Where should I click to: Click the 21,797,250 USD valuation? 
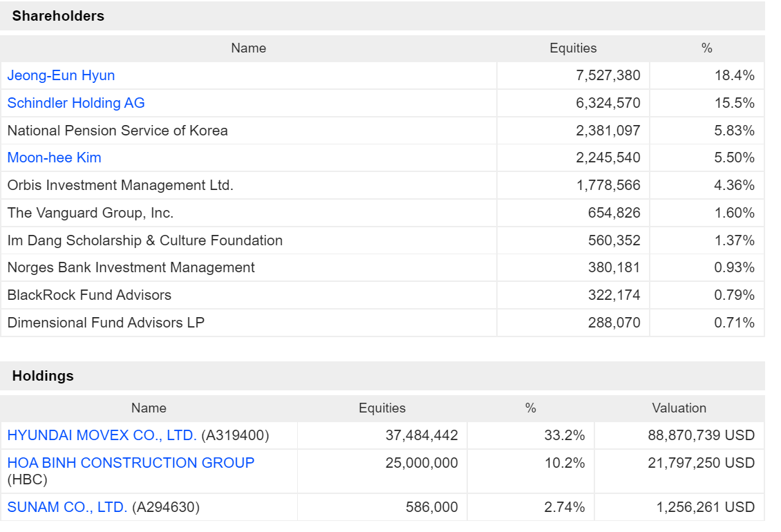(702, 463)
